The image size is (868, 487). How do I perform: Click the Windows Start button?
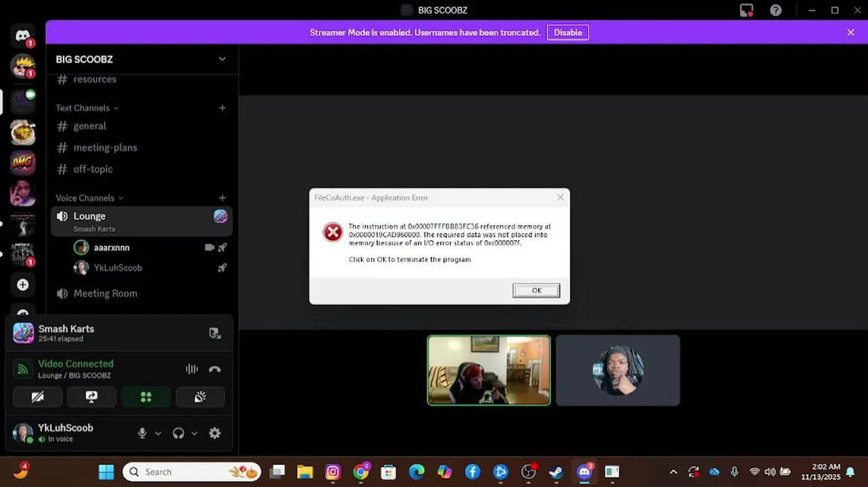(x=106, y=471)
